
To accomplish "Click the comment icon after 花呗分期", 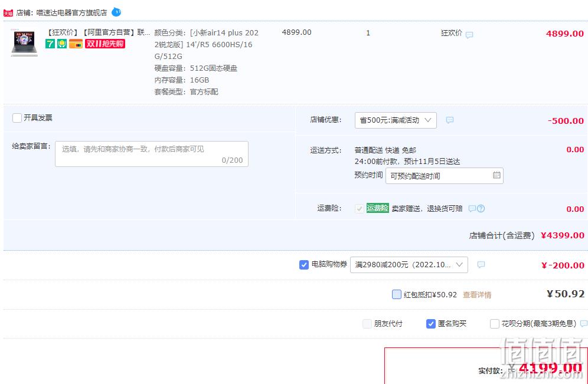I will pos(584,324).
